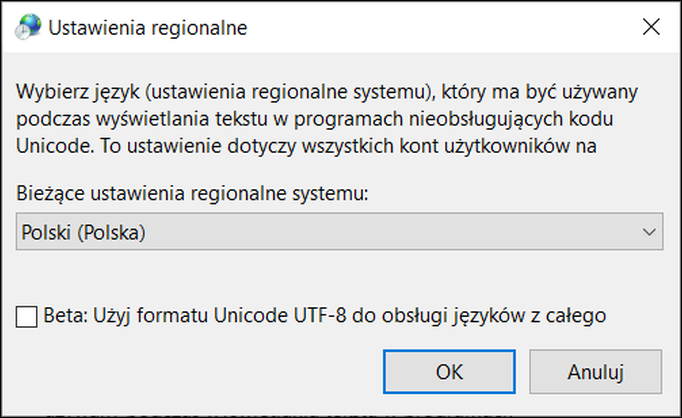Click the blank space between dropdown and checkbox
Image resolution: width=682 pixels, height=418 pixels.
340,275
